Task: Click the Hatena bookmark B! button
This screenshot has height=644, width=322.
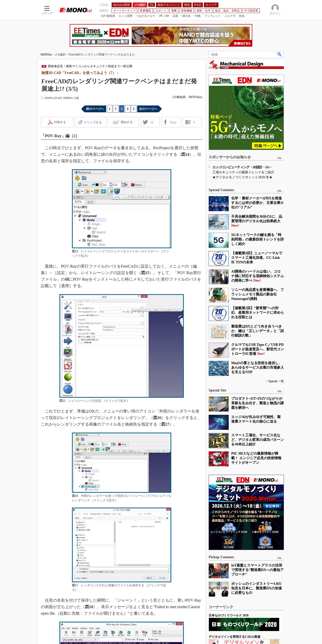Action: (192, 122)
